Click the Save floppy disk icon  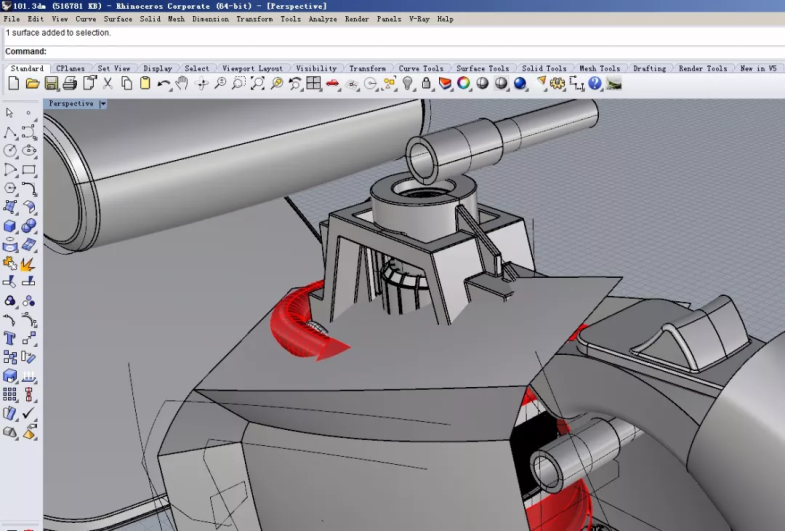[52, 83]
